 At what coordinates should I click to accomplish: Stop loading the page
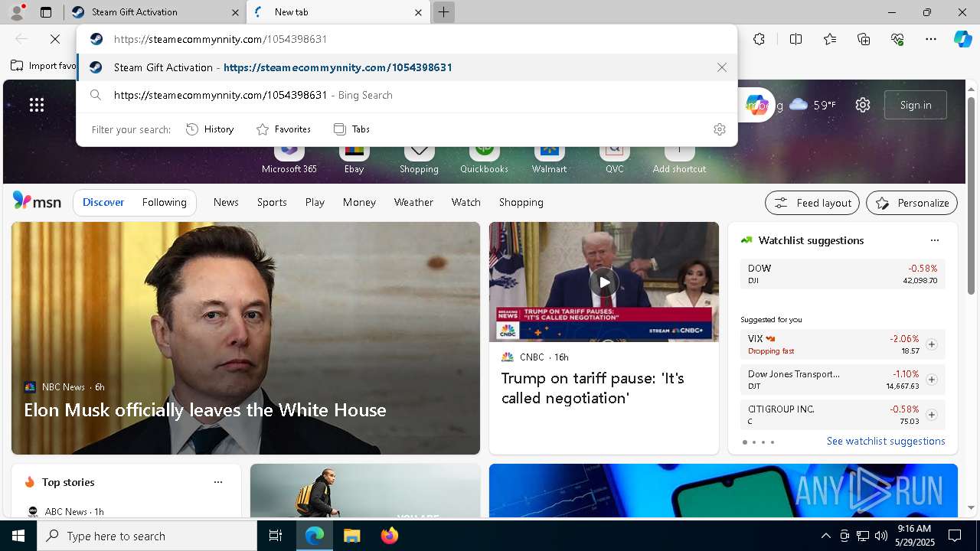[55, 39]
